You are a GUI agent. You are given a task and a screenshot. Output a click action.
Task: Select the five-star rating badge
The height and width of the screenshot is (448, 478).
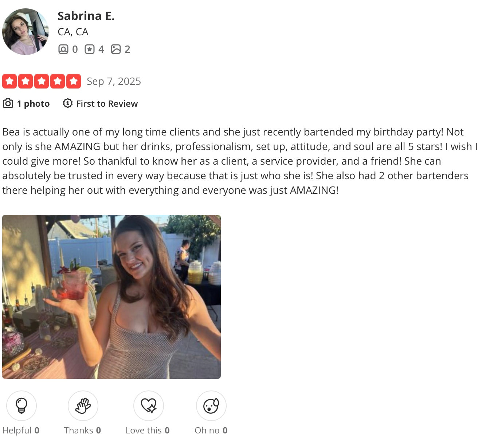[42, 81]
